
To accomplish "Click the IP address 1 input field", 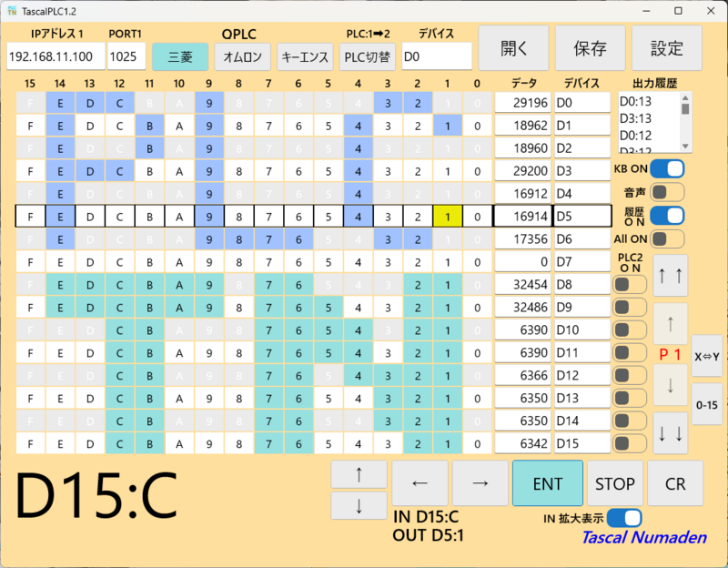I will point(56,56).
